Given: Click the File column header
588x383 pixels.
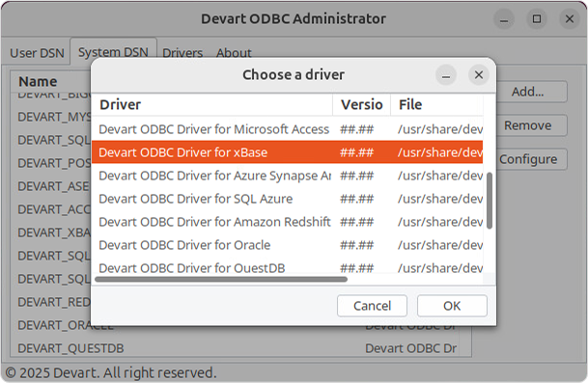Looking at the screenshot, I should click(436, 104).
